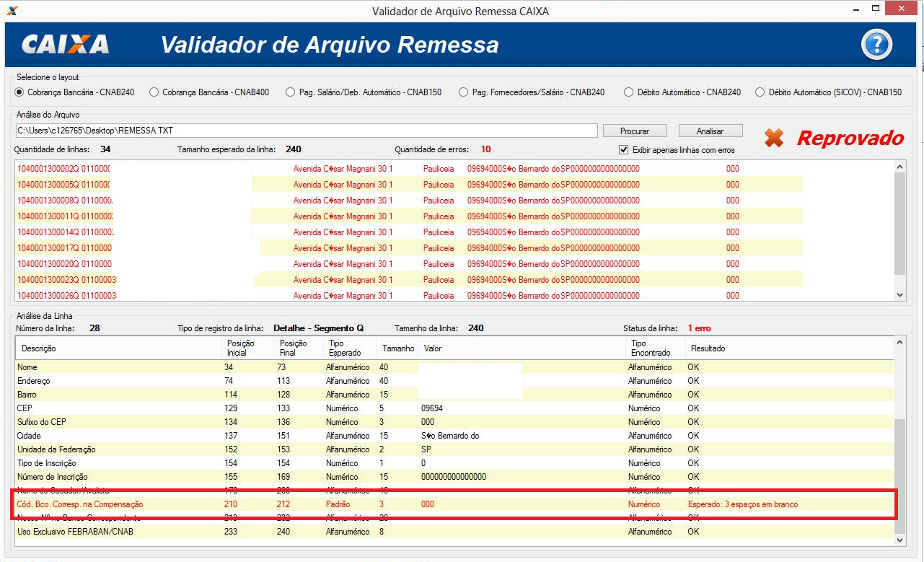Select the Endereço row in line analysis
The height and width of the screenshot is (562, 924).
point(454,381)
